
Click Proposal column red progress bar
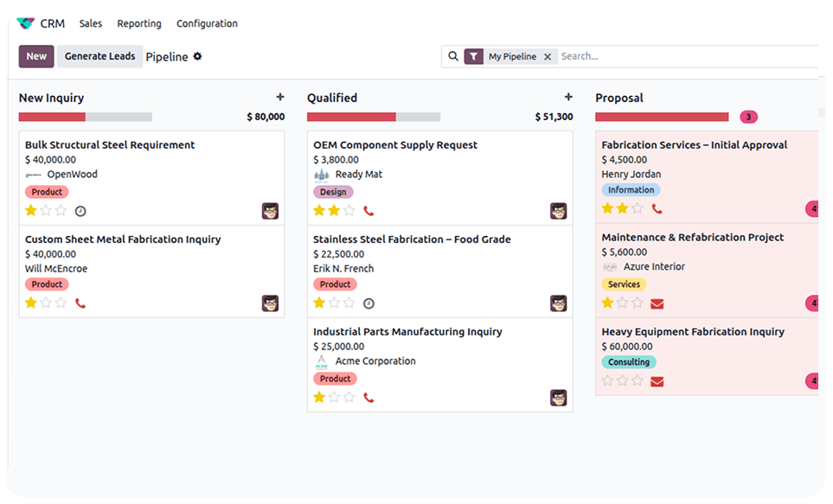662,117
